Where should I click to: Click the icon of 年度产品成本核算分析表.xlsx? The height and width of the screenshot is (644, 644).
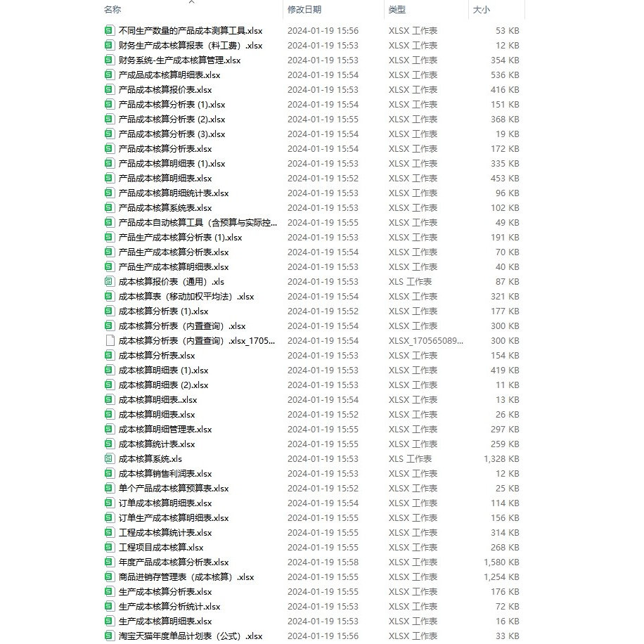[x=109, y=562]
